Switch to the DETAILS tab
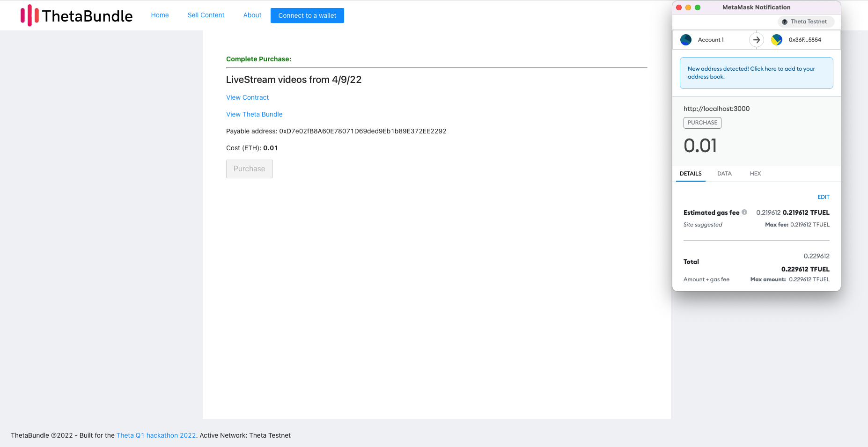The width and height of the screenshot is (868, 447). 691,174
